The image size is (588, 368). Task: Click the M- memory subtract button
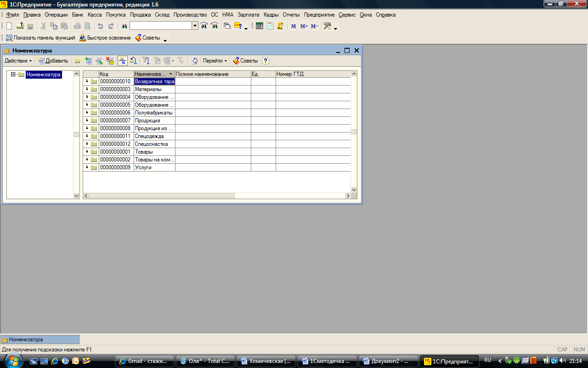click(315, 26)
